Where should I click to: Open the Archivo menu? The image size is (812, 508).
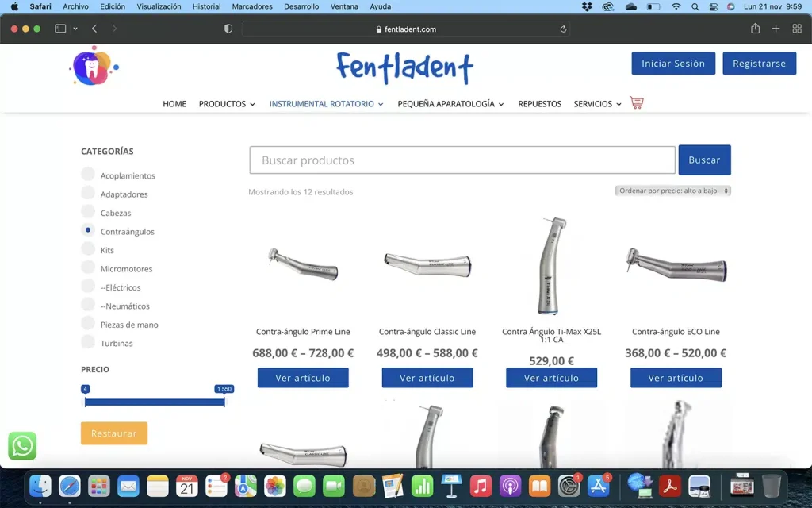[75, 6]
